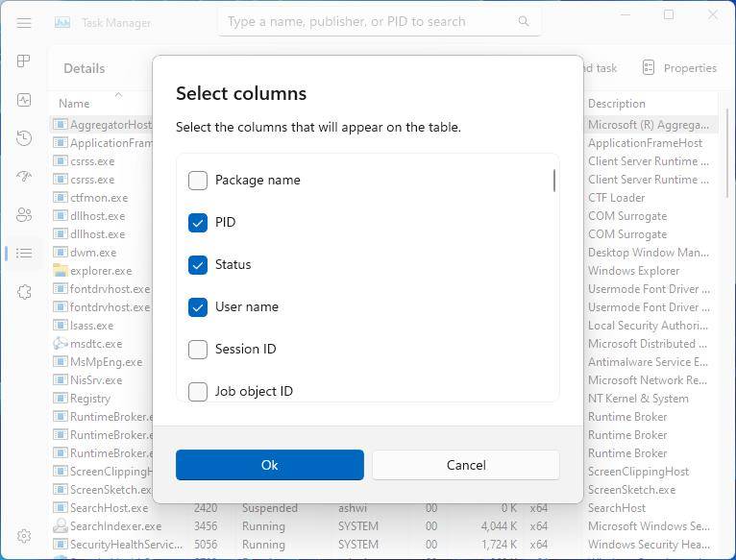Screen dimensions: 736x560
Task: Open the Services puzzle icon in sidebar
Action: click(x=24, y=291)
